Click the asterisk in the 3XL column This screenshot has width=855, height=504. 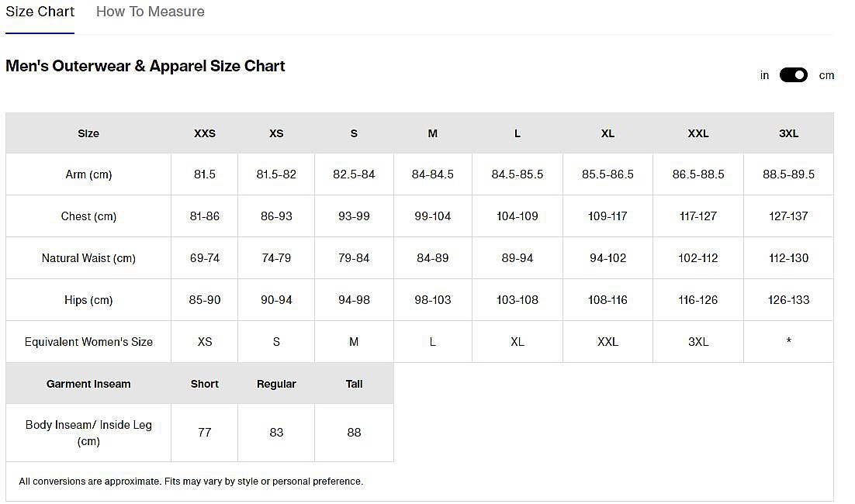tap(788, 343)
